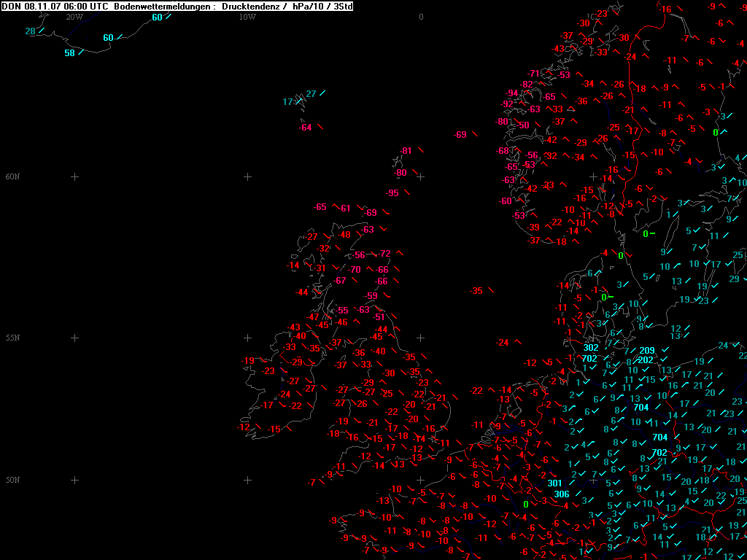The image size is (747, 560).
Task: Select the 10W longitude label
Action: click(x=247, y=17)
